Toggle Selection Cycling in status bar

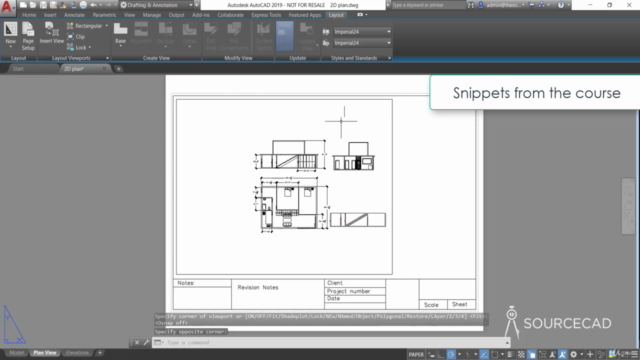click(x=532, y=354)
